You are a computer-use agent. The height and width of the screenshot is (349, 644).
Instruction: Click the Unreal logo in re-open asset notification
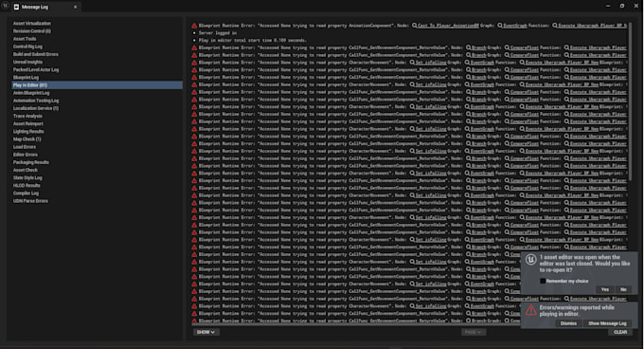(530, 260)
